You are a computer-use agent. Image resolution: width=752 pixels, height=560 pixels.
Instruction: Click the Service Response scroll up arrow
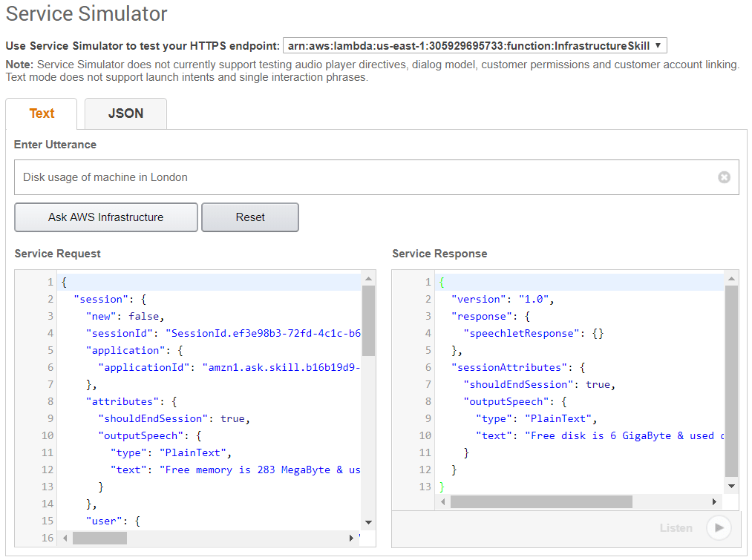tap(731, 278)
